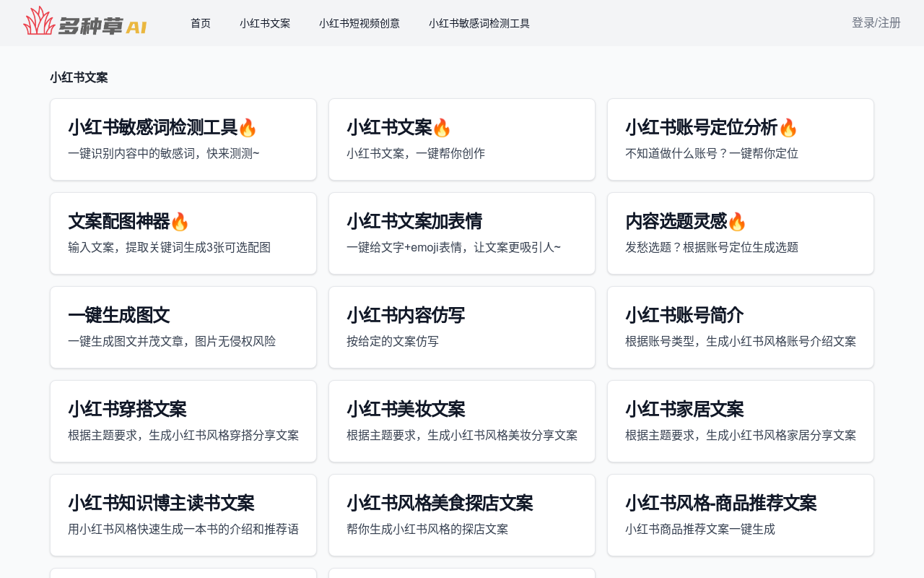Open the 小红书敏感词检测工具 card
The height and width of the screenshot is (578, 924).
[183, 139]
